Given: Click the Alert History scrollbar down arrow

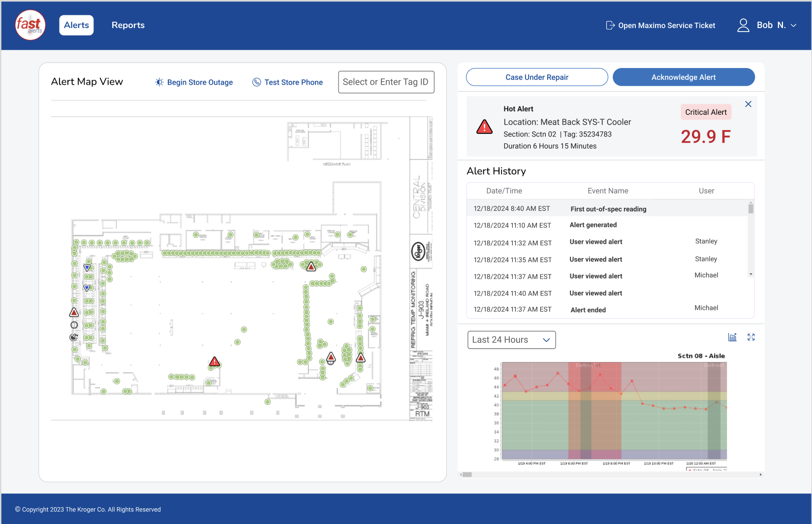Looking at the screenshot, I should (x=751, y=274).
